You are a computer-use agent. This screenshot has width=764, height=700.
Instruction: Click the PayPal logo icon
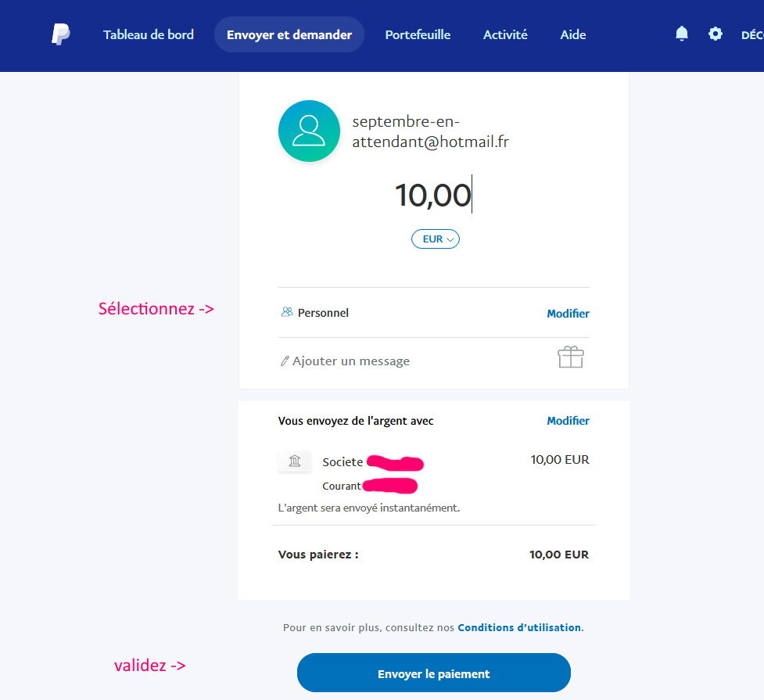(61, 34)
